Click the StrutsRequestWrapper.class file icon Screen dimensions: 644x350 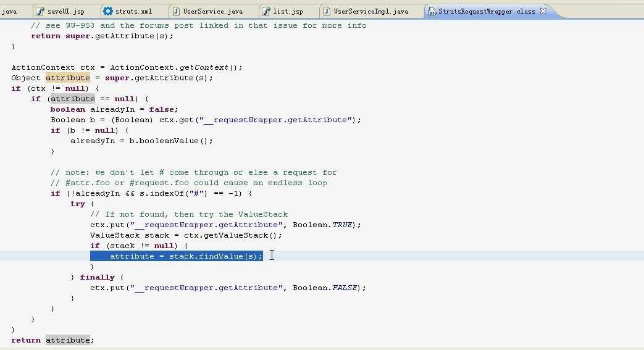click(x=432, y=12)
